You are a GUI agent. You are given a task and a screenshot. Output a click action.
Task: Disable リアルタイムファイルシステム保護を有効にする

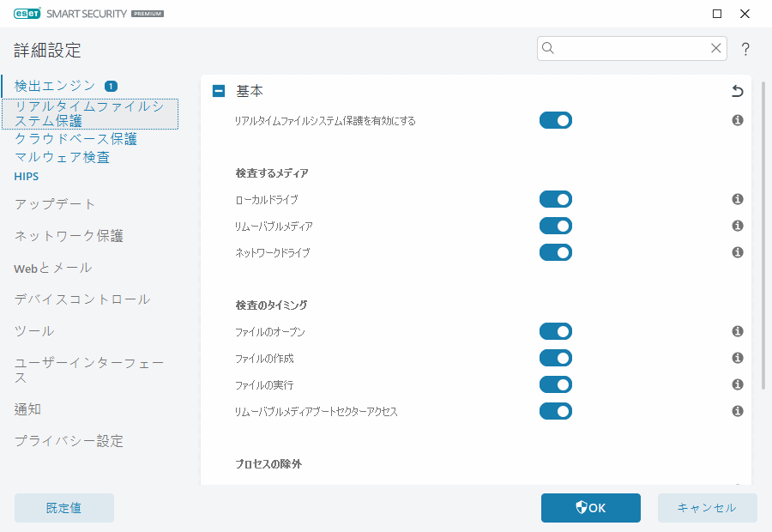tap(556, 120)
